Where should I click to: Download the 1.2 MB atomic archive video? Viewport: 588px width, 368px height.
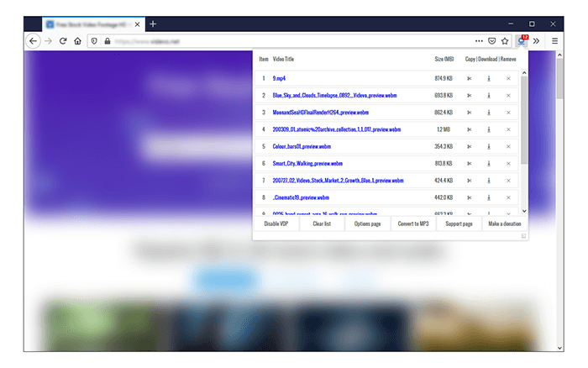pyautogui.click(x=489, y=129)
